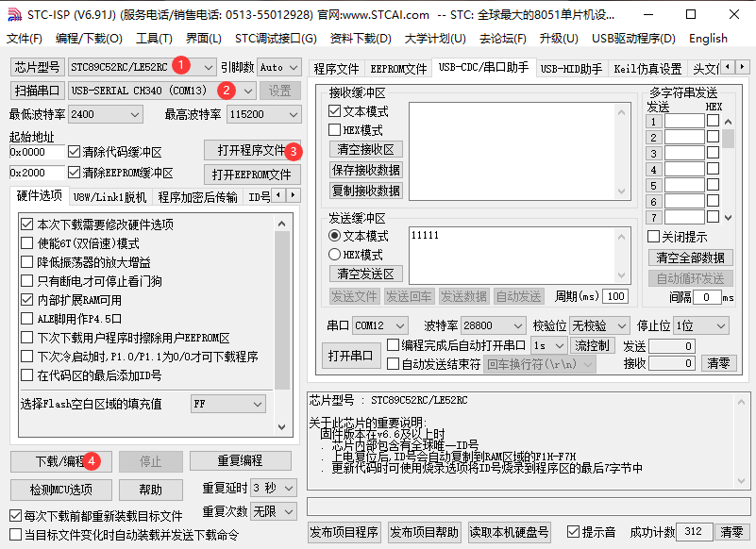Click 打开程序文件 button

click(253, 150)
